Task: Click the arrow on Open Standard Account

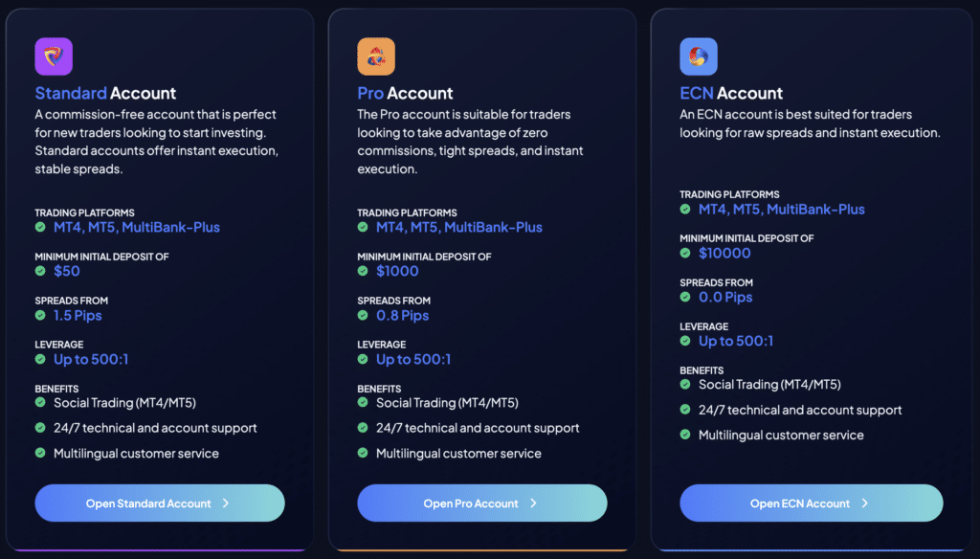Action: click(226, 503)
